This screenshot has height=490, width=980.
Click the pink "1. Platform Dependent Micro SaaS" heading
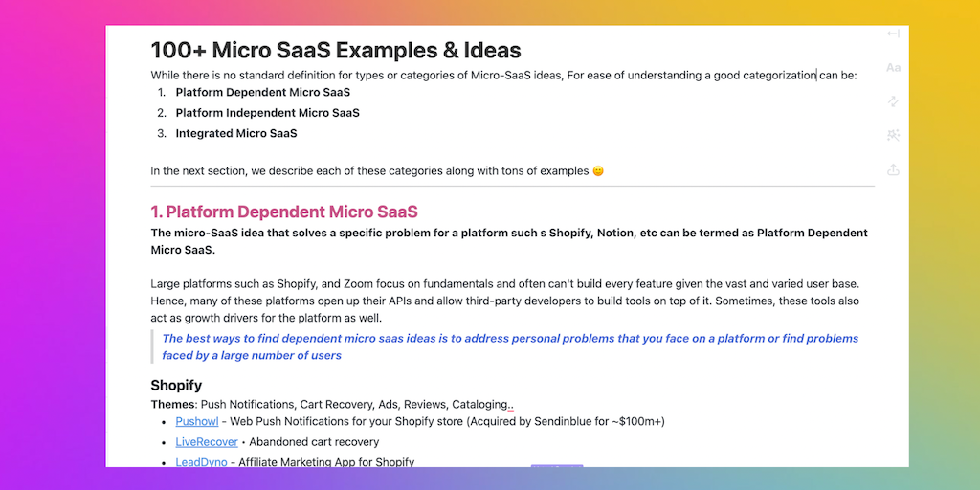pos(283,212)
